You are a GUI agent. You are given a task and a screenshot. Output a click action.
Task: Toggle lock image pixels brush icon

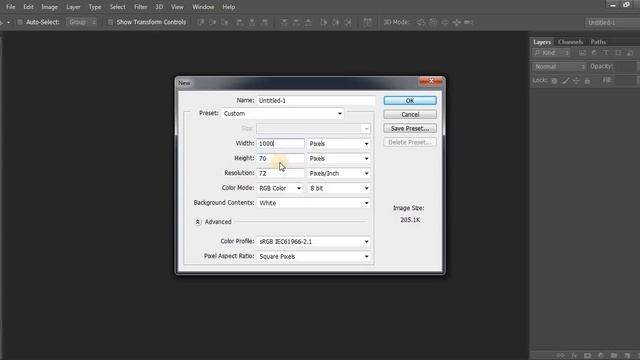click(x=565, y=81)
